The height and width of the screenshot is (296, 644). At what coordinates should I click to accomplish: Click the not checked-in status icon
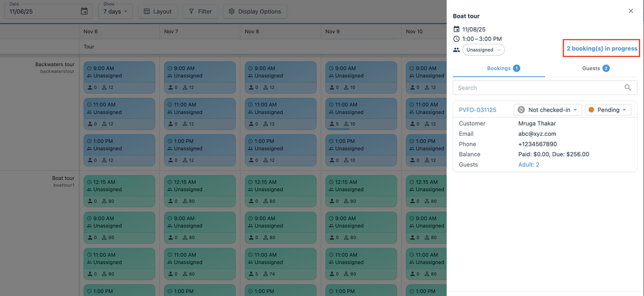521,110
